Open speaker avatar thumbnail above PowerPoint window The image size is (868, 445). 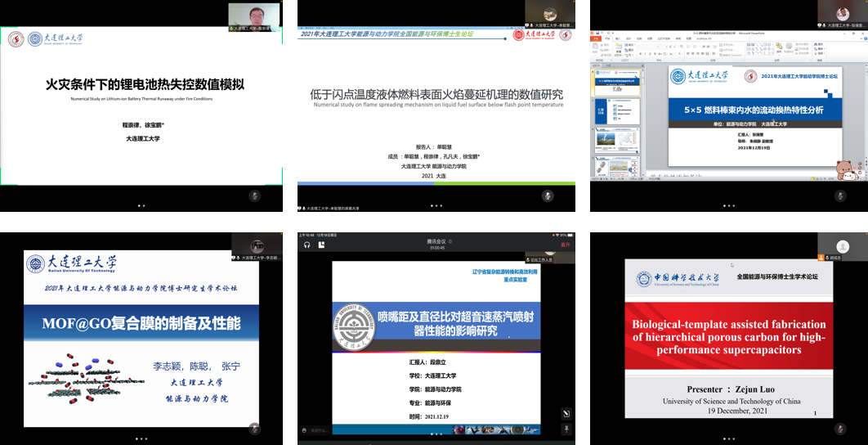point(843,15)
